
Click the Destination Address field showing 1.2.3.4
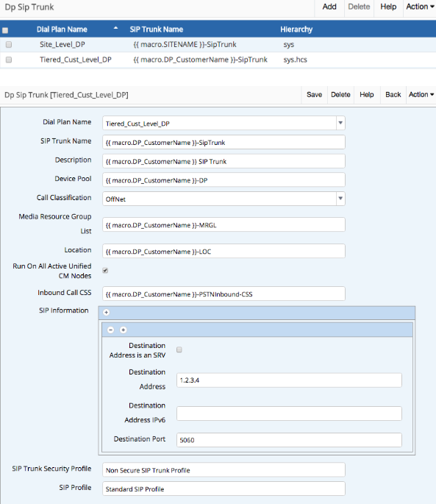coord(289,380)
